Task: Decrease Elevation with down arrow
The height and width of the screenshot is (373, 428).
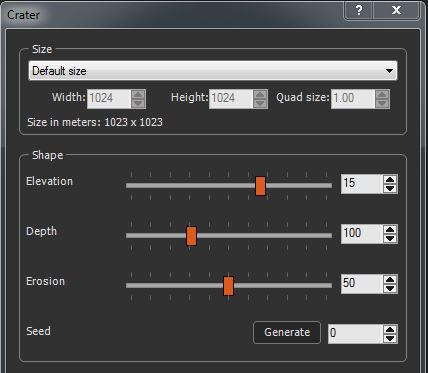Action: pos(390,189)
